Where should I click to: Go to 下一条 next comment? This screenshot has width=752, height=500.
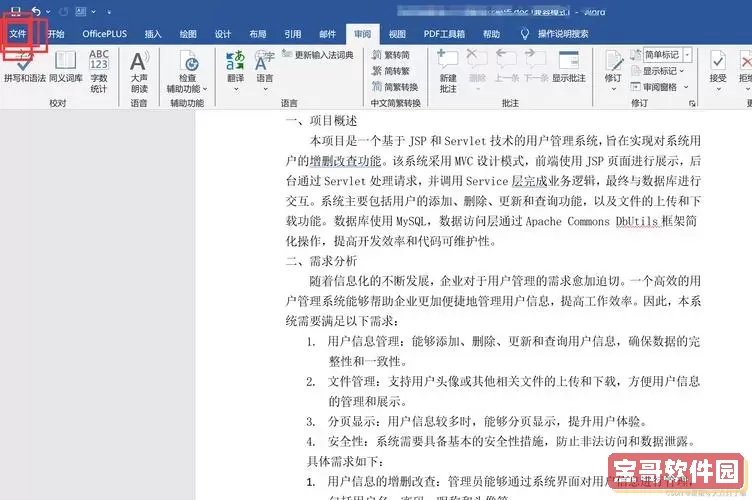click(x=535, y=66)
